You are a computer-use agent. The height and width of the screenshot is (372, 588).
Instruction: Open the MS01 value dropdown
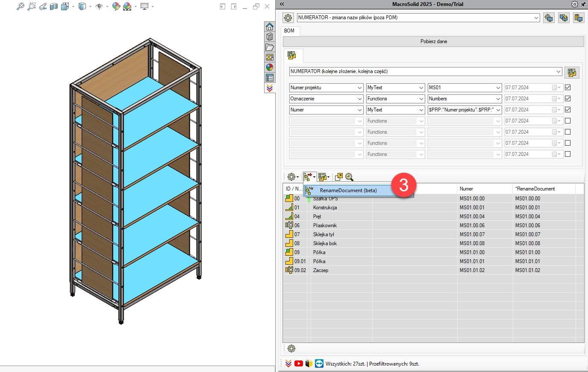498,88
